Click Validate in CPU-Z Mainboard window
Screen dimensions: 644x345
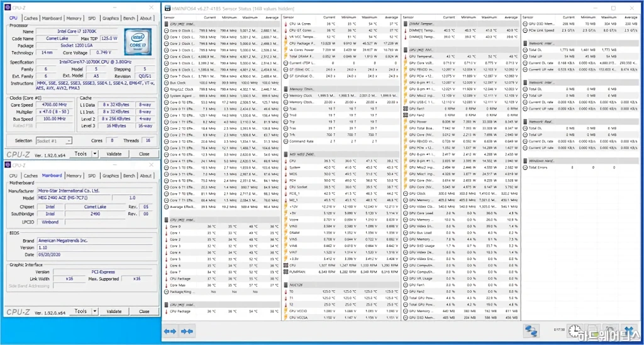pos(114,311)
